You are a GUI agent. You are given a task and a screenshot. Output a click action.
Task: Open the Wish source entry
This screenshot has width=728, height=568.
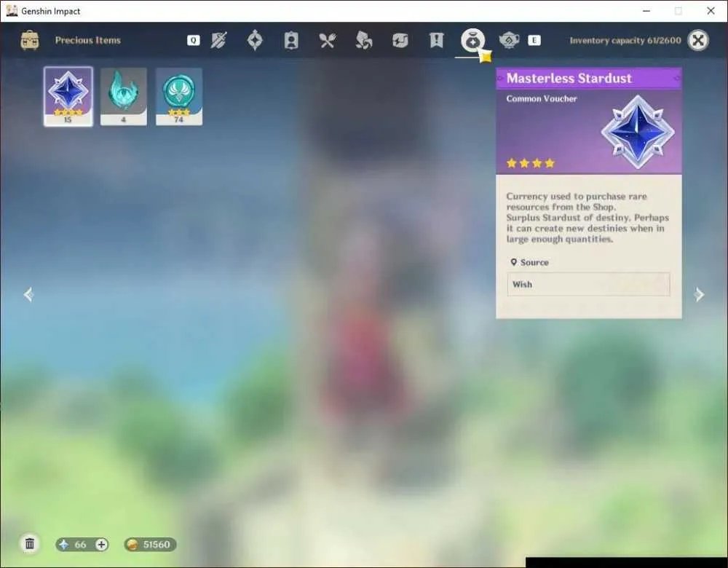tap(588, 284)
